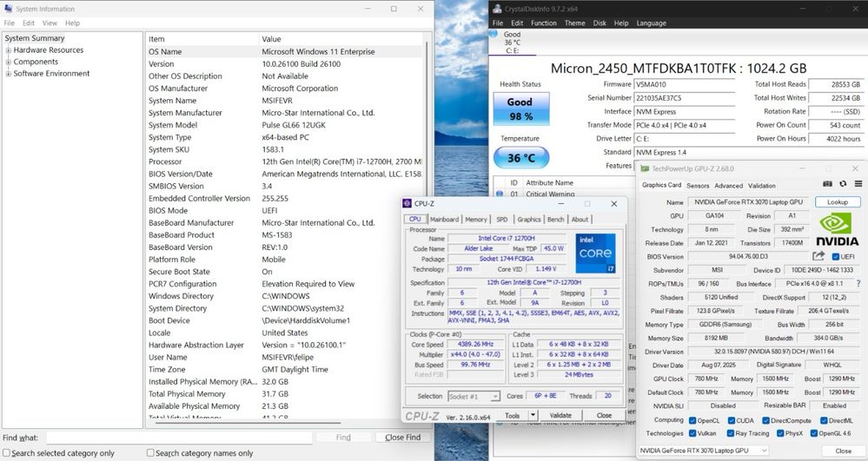Open the GPU-Z hamburger menu icon
Screen dimensions: 868x461
point(858,184)
